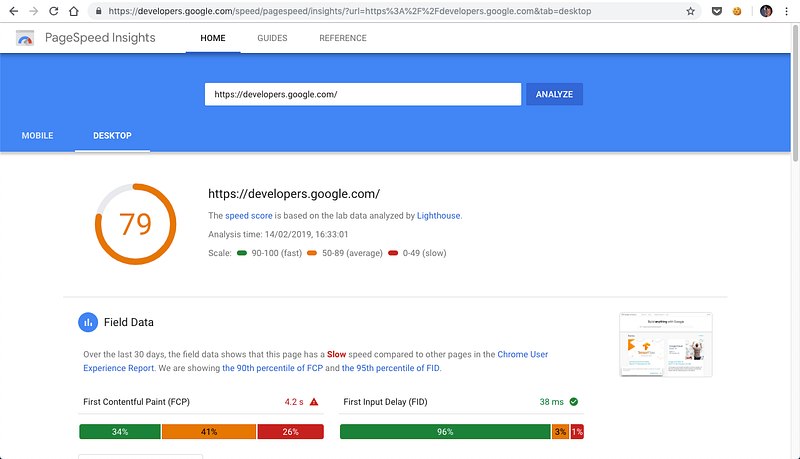Click 'First Contentful Paint (FCP)' label
Image resolution: width=800 pixels, height=459 pixels.
[136, 402]
